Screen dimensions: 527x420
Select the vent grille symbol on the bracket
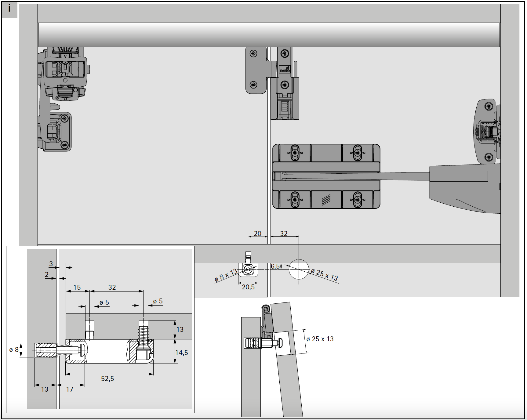coord(326,200)
